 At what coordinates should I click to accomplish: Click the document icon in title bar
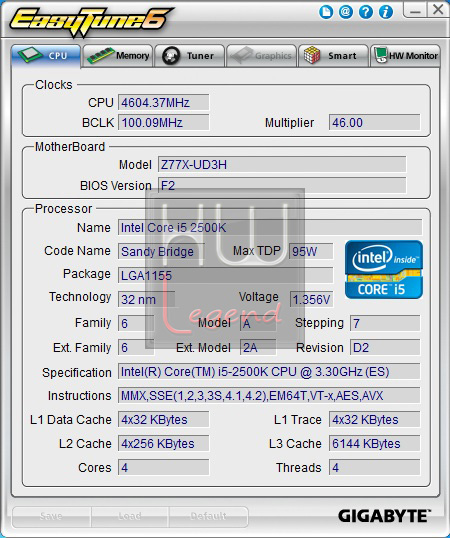click(326, 12)
